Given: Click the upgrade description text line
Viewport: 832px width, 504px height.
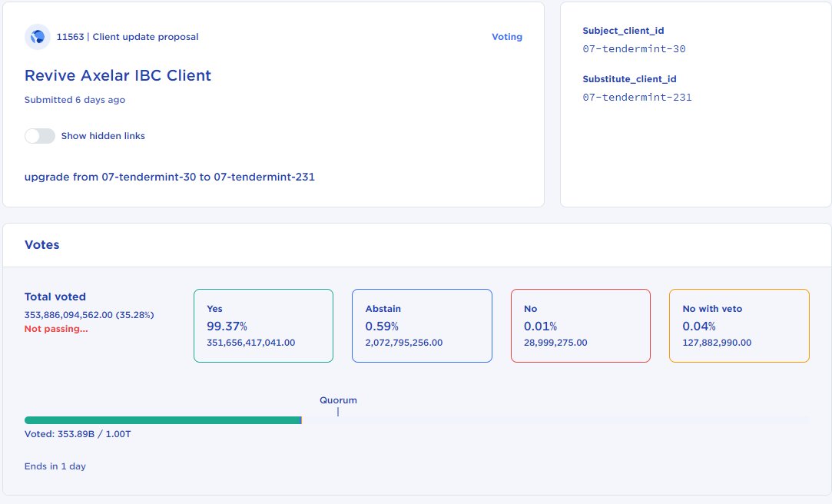Looking at the screenshot, I should (170, 177).
